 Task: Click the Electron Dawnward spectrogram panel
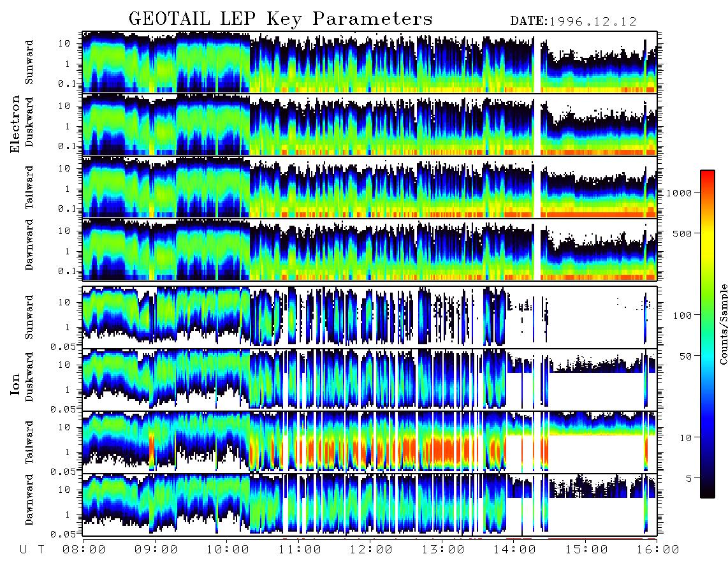(370, 249)
